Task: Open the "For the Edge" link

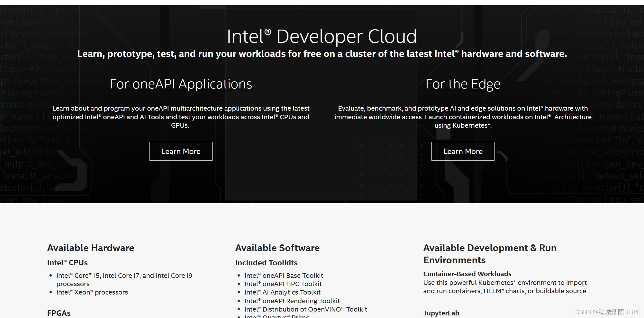Action: [x=462, y=84]
